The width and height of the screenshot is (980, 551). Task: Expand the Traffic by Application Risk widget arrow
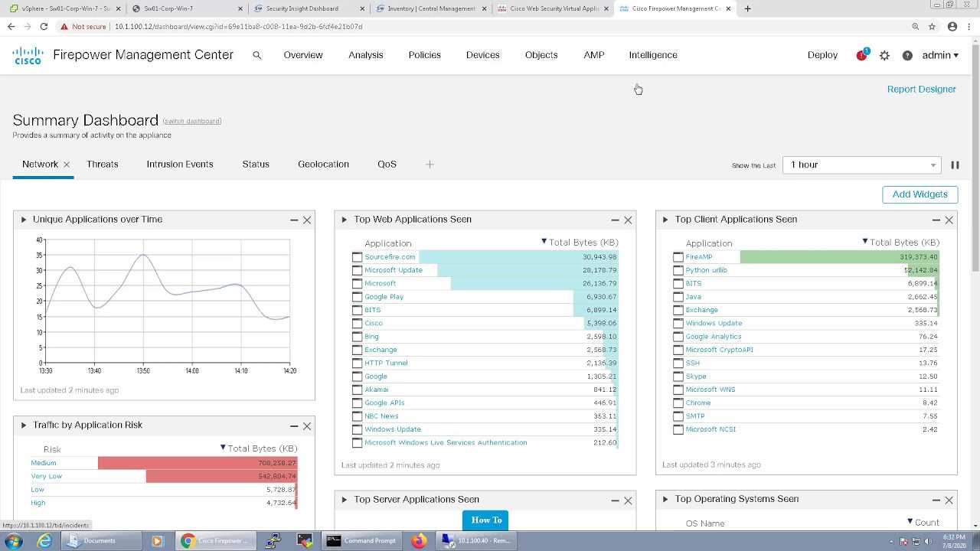click(23, 425)
